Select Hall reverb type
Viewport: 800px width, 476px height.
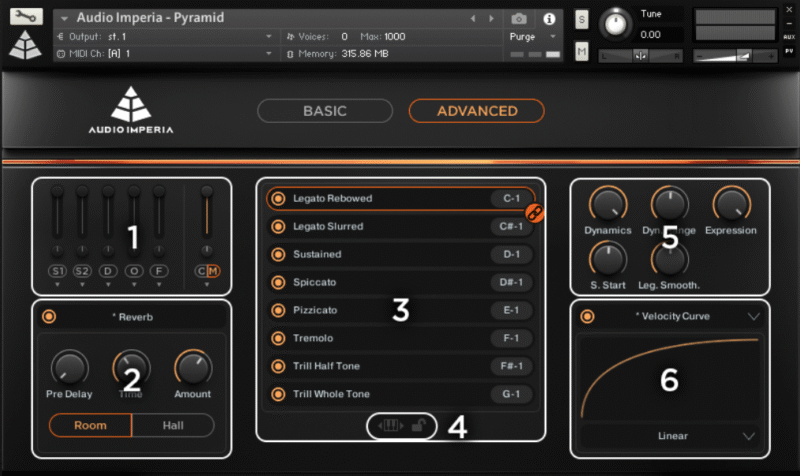[x=173, y=425]
